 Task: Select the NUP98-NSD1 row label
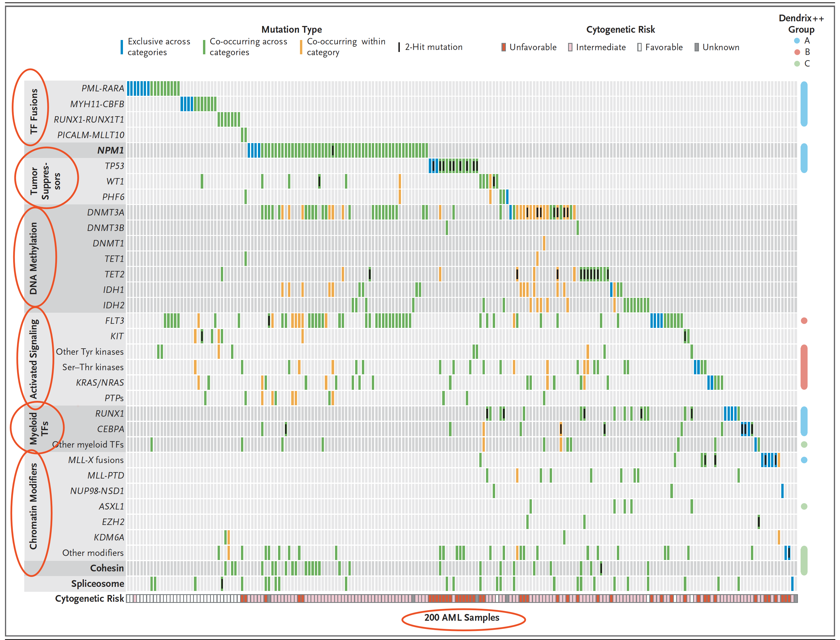(97, 491)
